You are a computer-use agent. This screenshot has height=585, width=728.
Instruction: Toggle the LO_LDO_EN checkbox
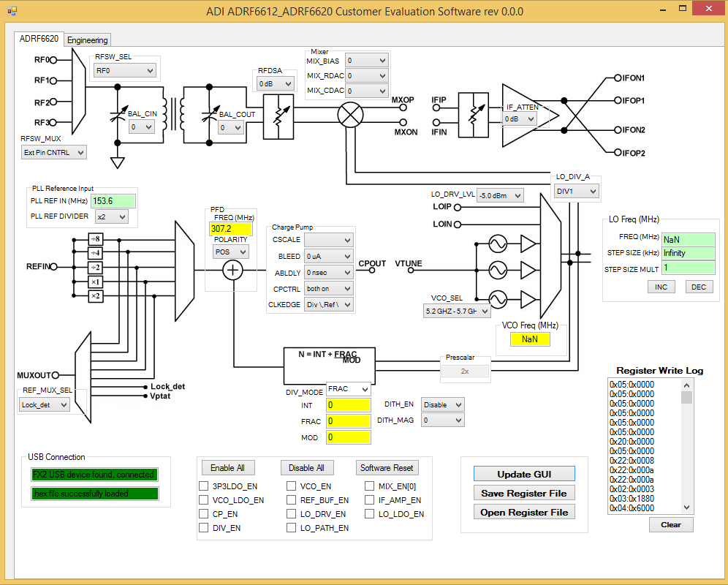point(370,514)
